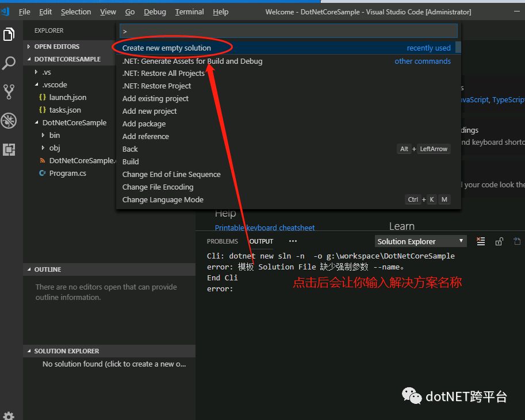The width and height of the screenshot is (525, 420).
Task: Clear output with the clear-list icon
Action: (481, 241)
